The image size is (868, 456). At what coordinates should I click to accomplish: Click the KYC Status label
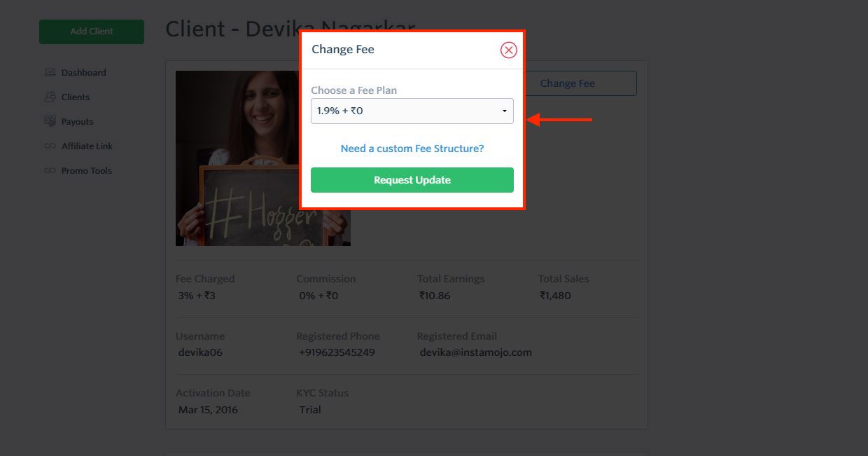[x=322, y=393]
